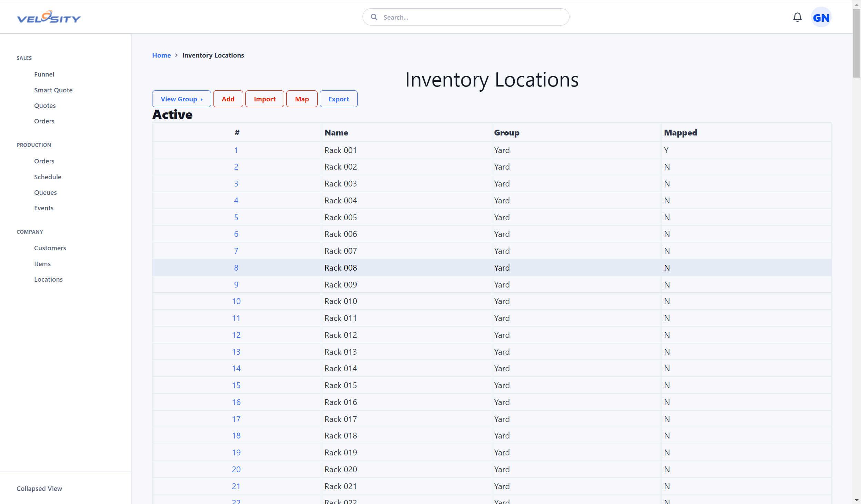Screen dimensions: 861x504
Task: Open location number 4 link
Action: [x=236, y=200]
